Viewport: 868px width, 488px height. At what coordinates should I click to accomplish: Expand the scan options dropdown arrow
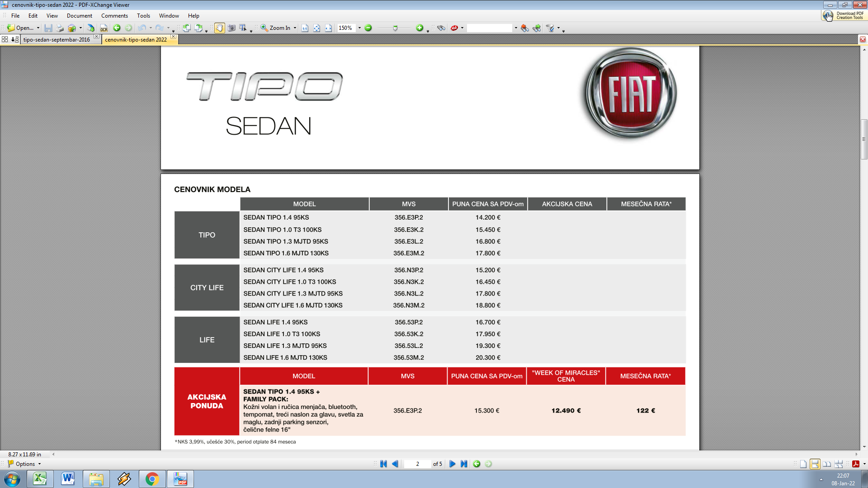click(80, 28)
